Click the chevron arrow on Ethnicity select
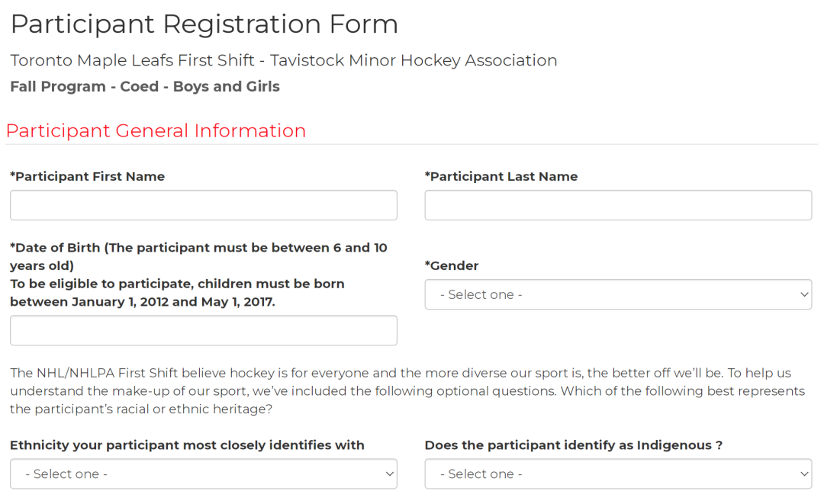Screen dimensions: 824x504 (389, 474)
